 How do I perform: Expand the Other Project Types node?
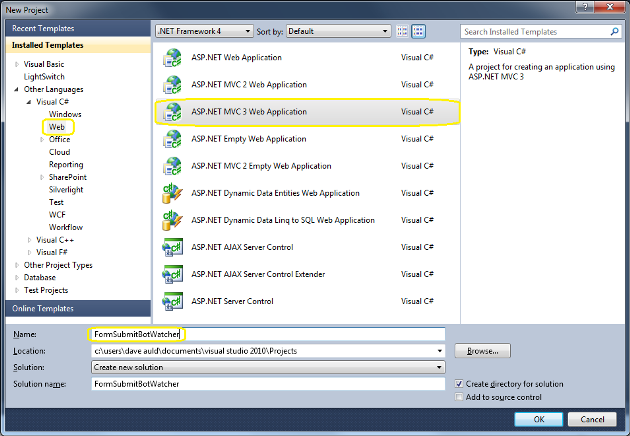tap(16, 265)
